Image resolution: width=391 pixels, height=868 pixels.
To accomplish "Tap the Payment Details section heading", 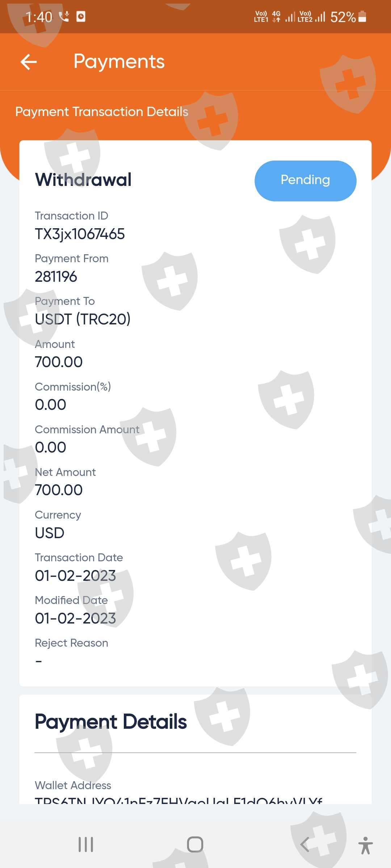I will point(111,722).
